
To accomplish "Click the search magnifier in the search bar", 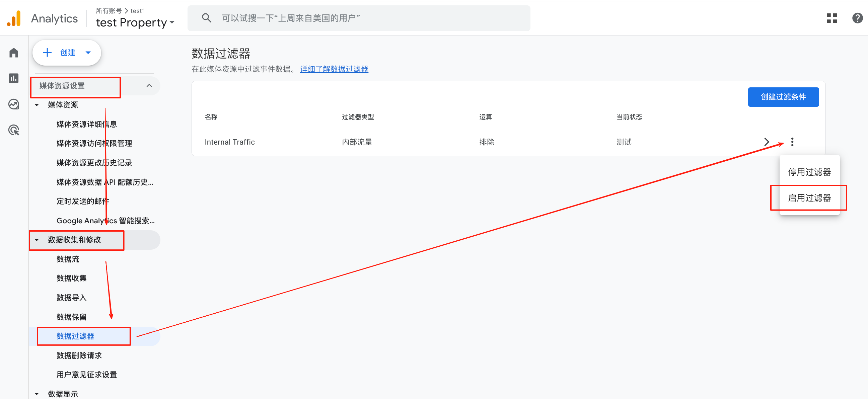I will click(x=207, y=18).
